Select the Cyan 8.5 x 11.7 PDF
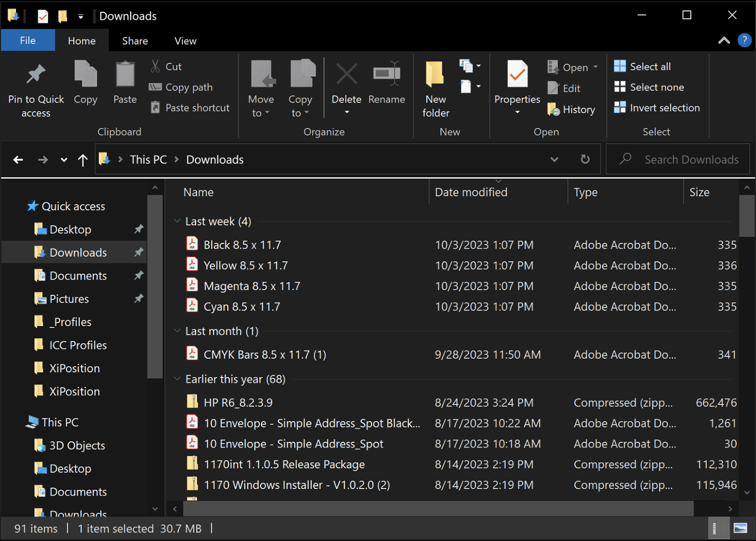This screenshot has width=756, height=541. (241, 306)
